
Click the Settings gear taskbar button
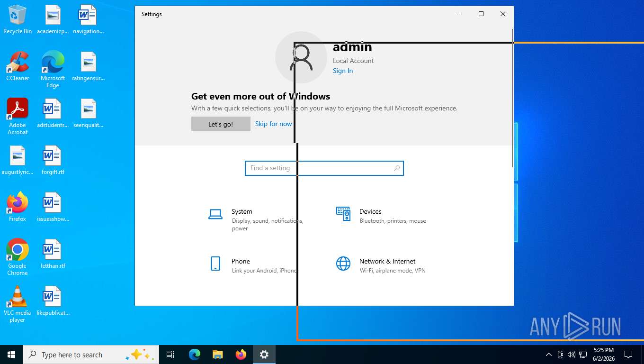264,355
